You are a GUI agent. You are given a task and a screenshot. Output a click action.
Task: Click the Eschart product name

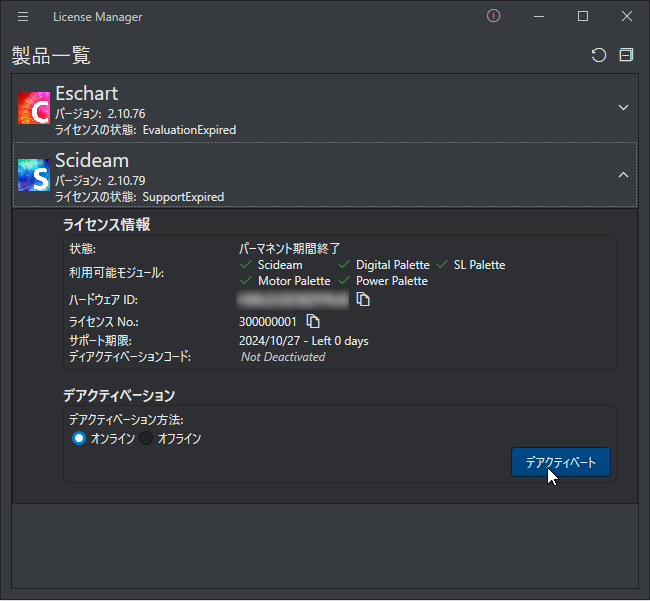pos(87,93)
